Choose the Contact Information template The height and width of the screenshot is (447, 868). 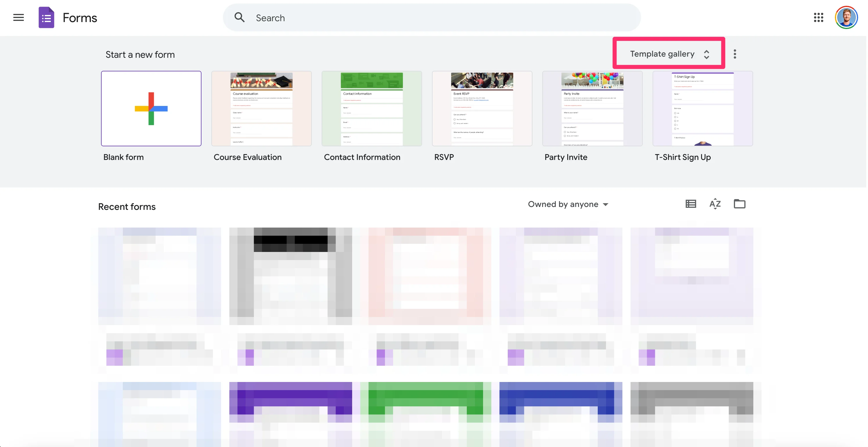(x=372, y=109)
